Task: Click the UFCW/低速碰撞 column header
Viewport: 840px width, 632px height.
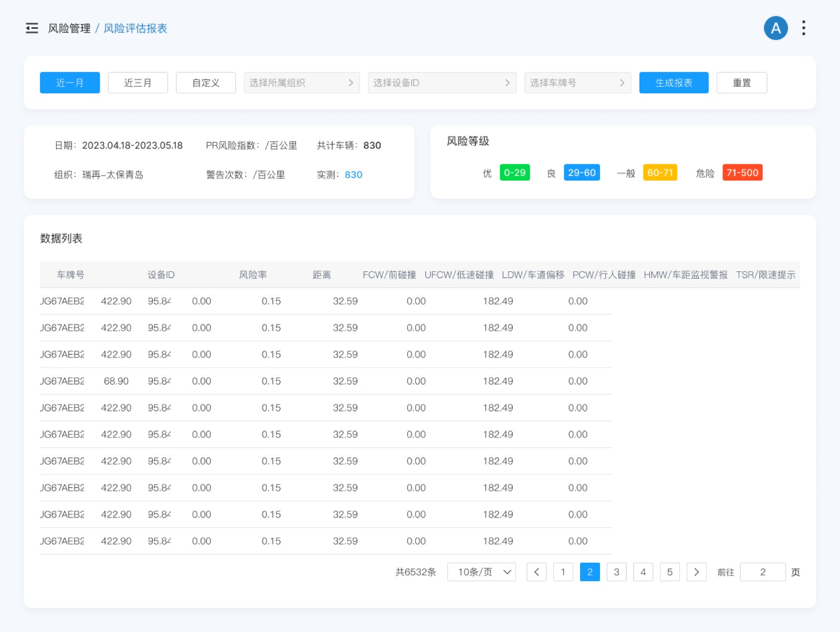Action: [459, 275]
